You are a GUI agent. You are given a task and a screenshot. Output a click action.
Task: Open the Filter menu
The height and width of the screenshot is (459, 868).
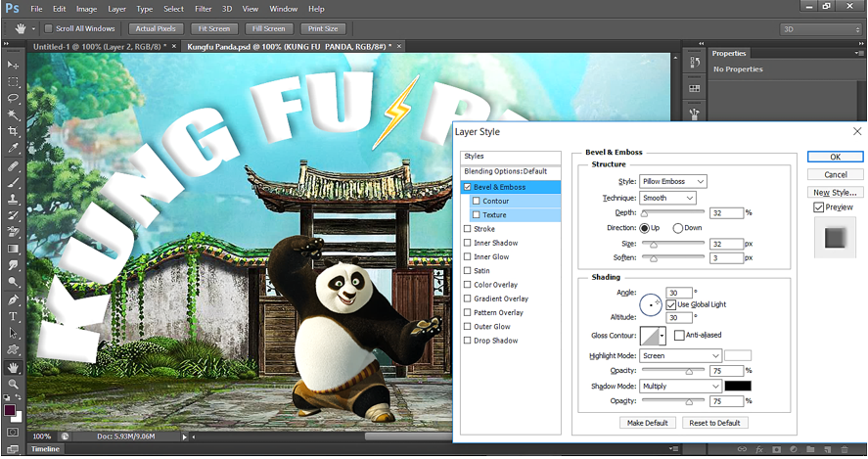coord(204,9)
